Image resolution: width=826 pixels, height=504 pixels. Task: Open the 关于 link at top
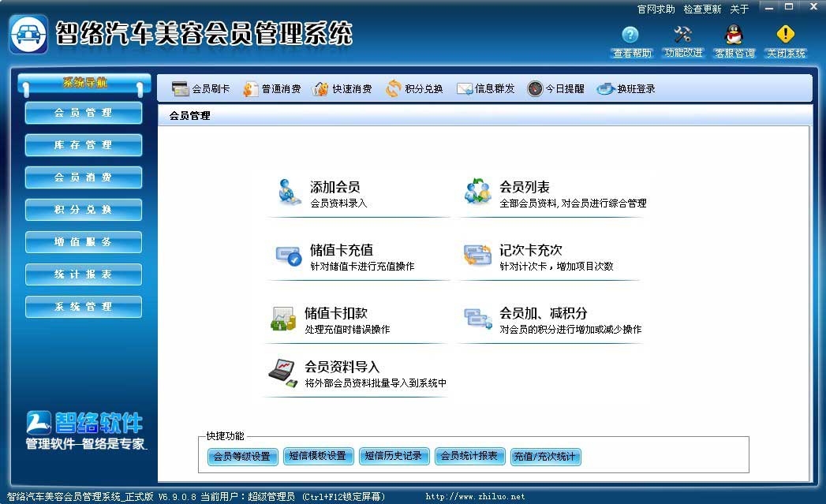739,9
